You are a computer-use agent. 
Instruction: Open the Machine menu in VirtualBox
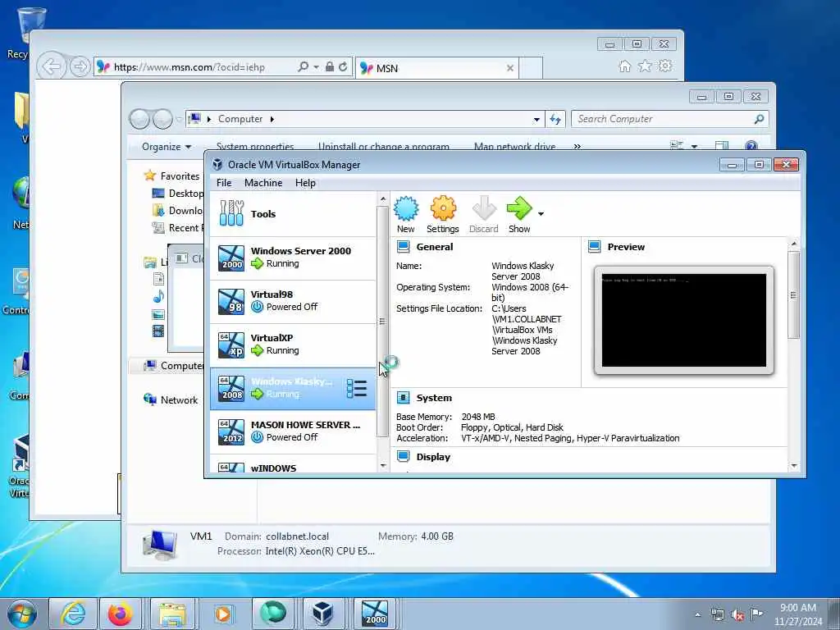point(263,183)
